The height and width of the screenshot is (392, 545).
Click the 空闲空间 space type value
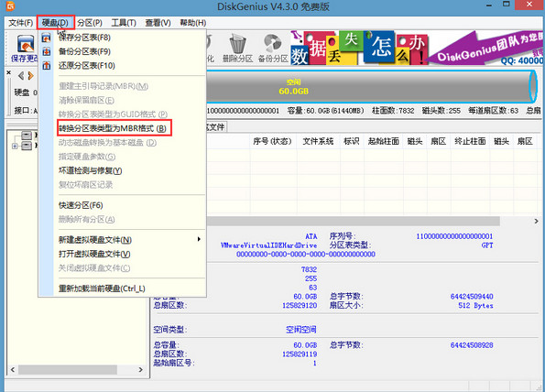[301, 330]
